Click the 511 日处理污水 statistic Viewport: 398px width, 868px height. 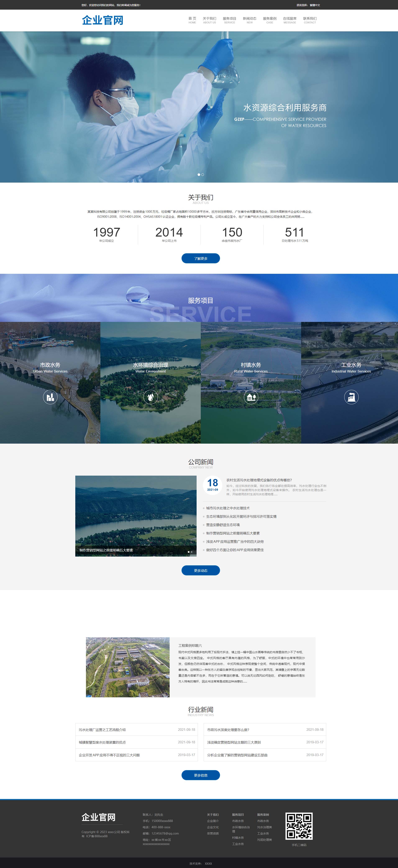[295, 234]
